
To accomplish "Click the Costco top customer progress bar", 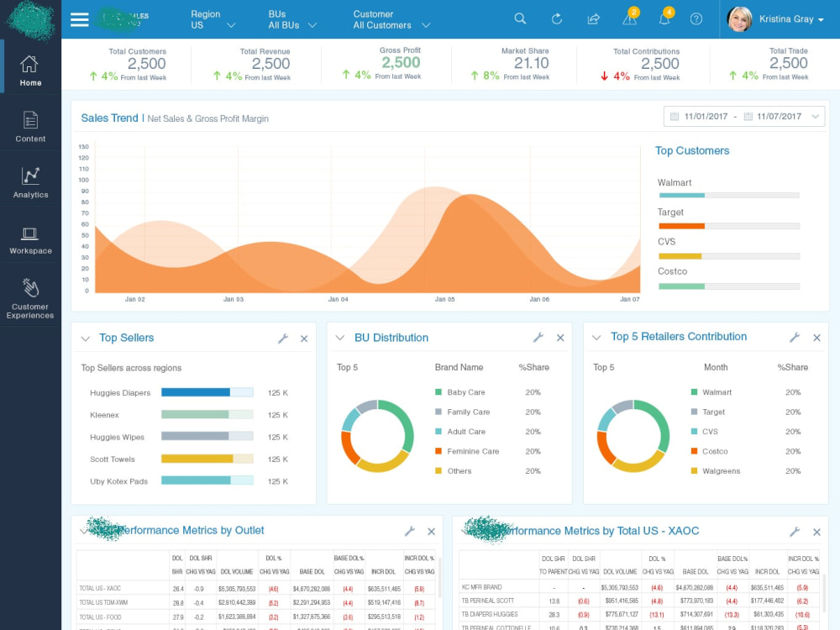I will (728, 286).
